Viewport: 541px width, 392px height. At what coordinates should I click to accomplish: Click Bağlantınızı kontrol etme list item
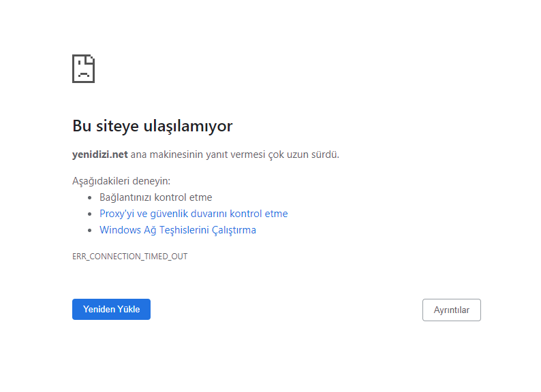point(155,197)
